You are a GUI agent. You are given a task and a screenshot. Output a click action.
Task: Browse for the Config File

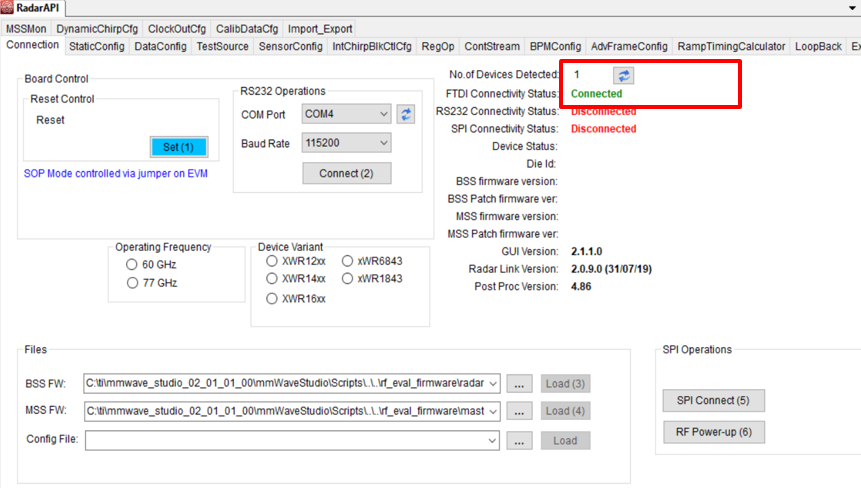tap(519, 441)
